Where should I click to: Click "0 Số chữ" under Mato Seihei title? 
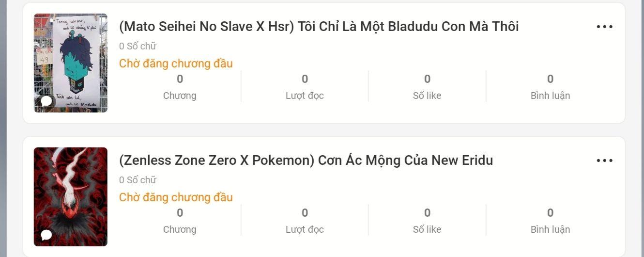click(138, 47)
